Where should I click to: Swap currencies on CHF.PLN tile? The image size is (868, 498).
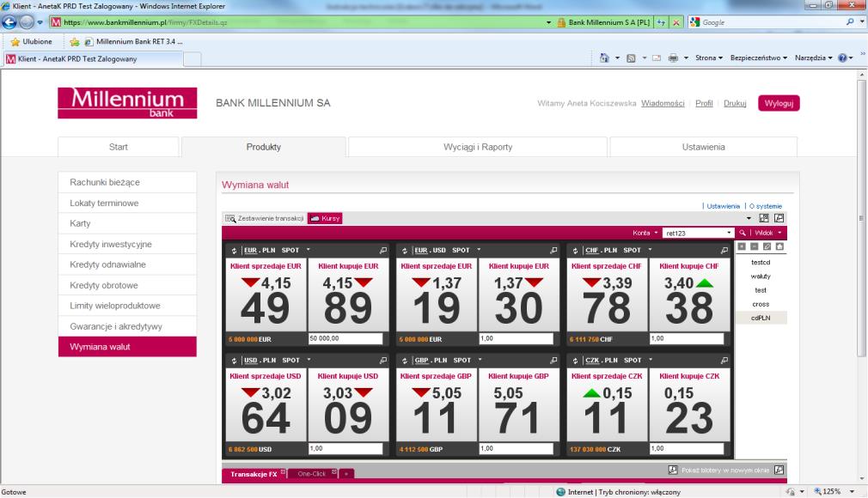575,251
